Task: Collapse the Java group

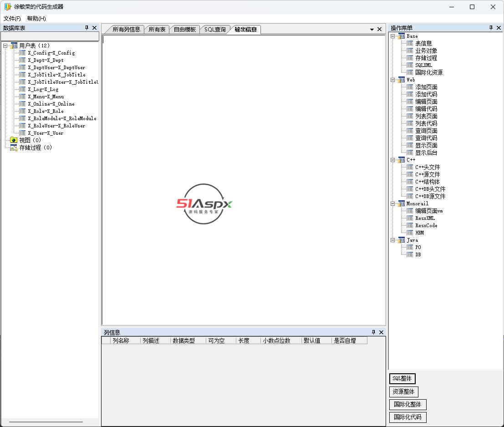Action: coord(392,240)
